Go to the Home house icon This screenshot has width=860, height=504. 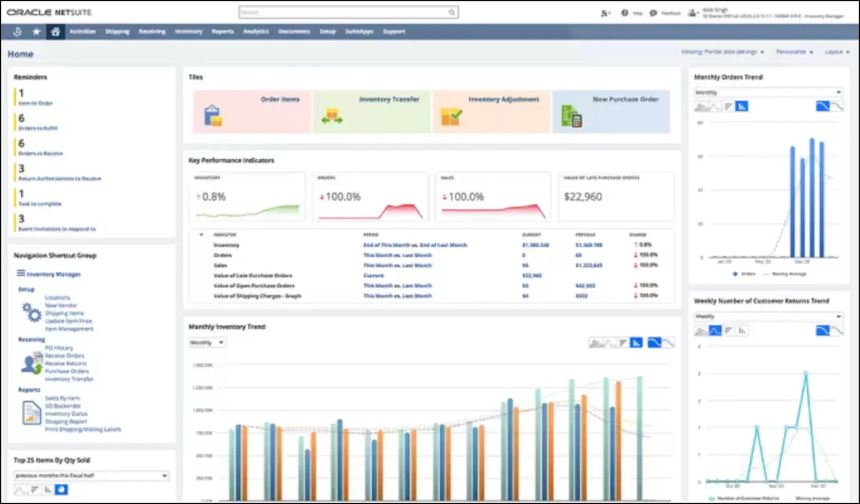[55, 32]
